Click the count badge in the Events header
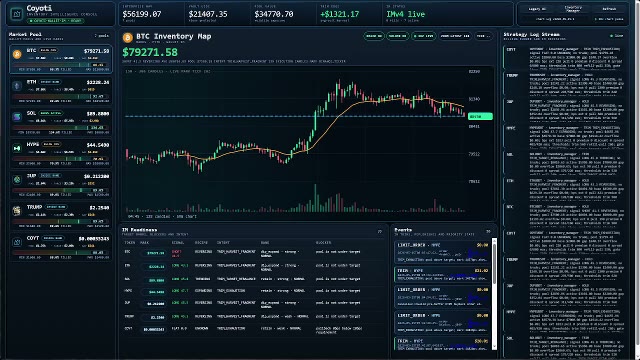640x360 pixels. tap(488, 231)
